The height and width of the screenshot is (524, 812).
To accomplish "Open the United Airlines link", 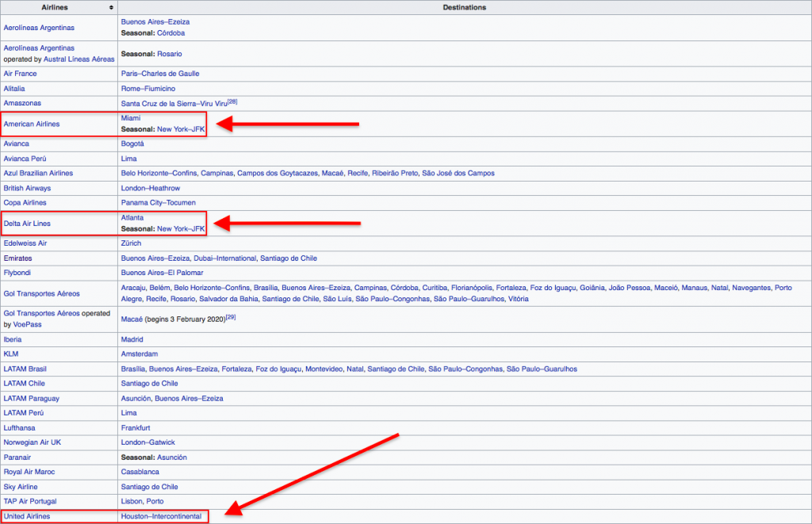I will [x=27, y=516].
